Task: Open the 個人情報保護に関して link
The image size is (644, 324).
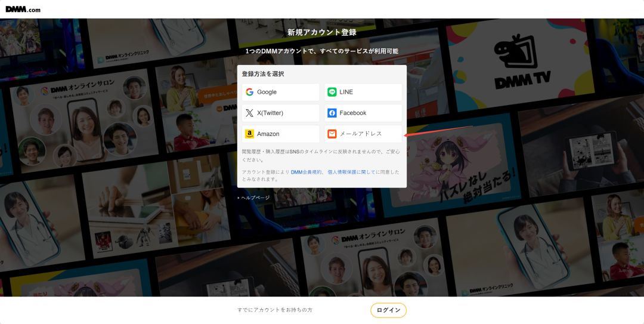Action: (x=352, y=172)
